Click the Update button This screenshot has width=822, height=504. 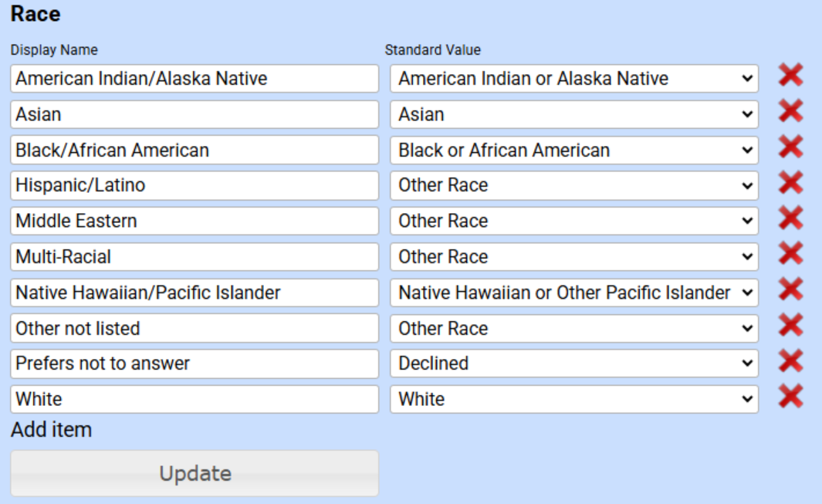click(x=195, y=473)
